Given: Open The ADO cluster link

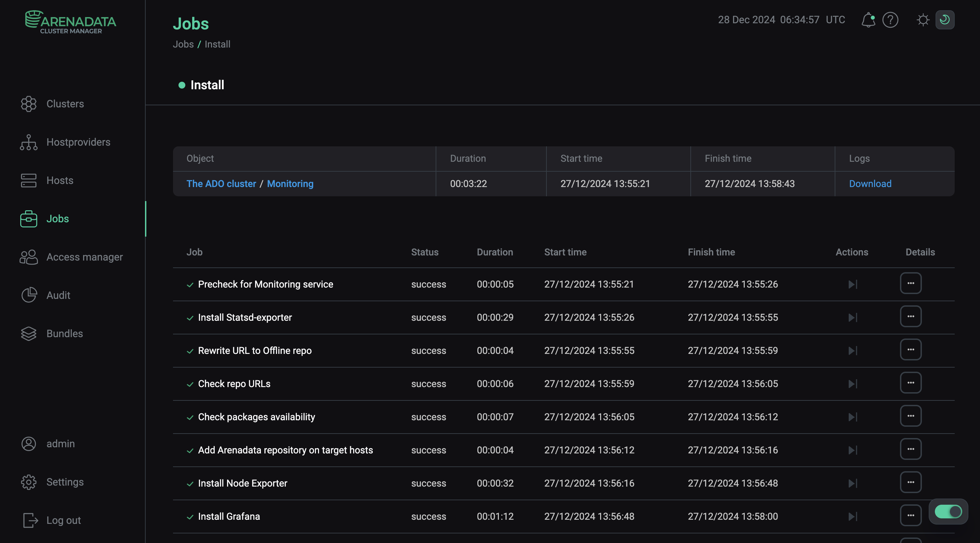Looking at the screenshot, I should 222,183.
